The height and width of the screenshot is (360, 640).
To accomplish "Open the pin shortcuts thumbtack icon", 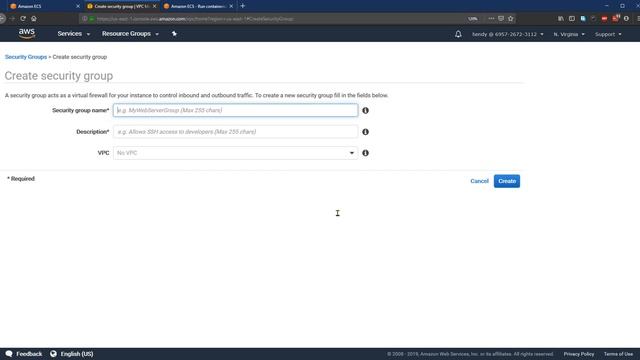I will click(x=174, y=34).
